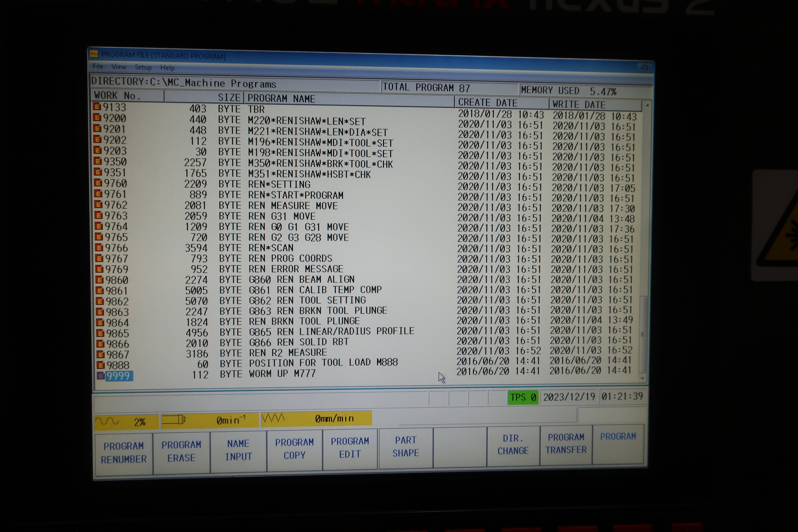Click the scroll down arrow of program list

pyautogui.click(x=643, y=378)
